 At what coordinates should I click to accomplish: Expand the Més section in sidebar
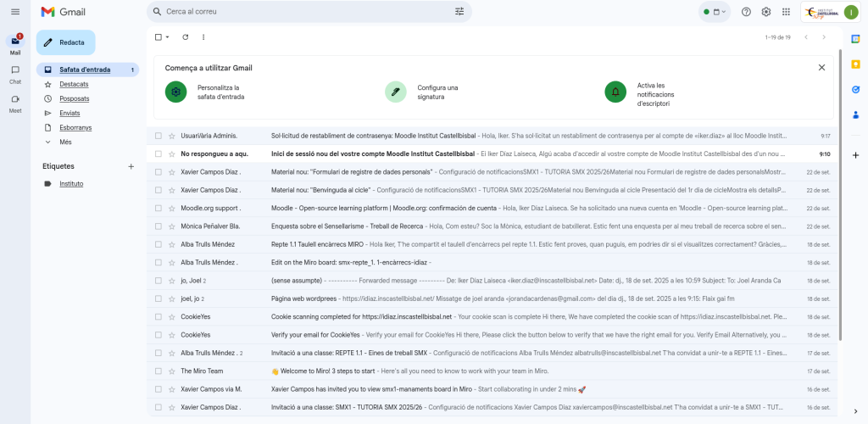coord(65,142)
